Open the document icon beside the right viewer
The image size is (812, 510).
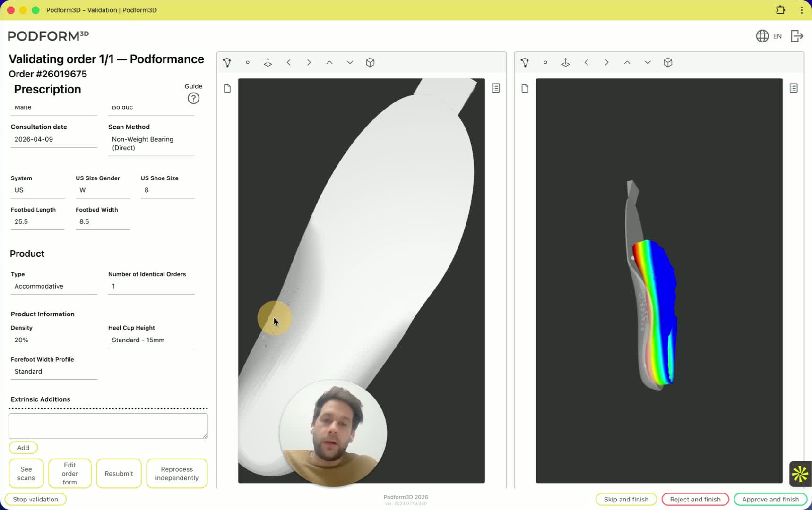pos(525,88)
